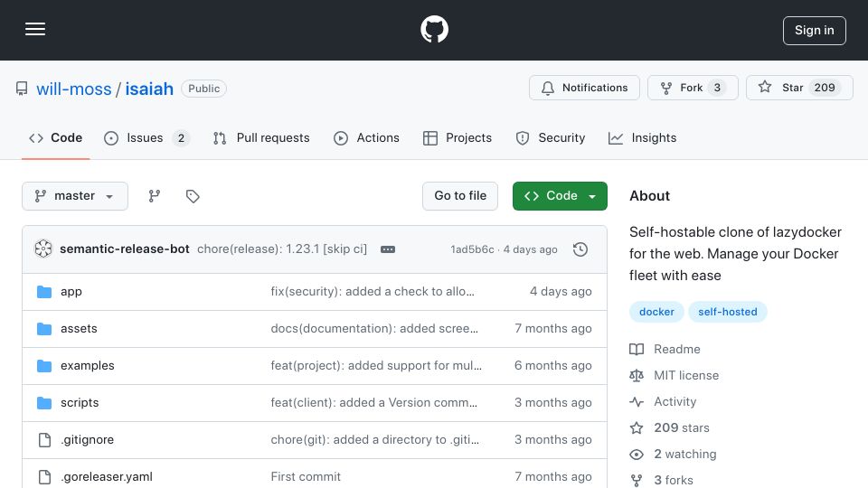Click the Sign in button
This screenshot has height=488, width=868.
point(815,31)
